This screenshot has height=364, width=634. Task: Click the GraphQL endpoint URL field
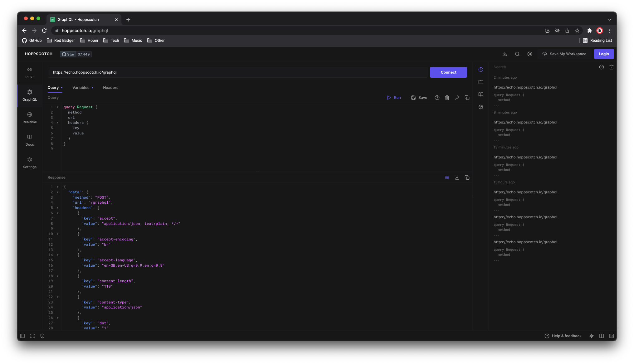tap(237, 72)
